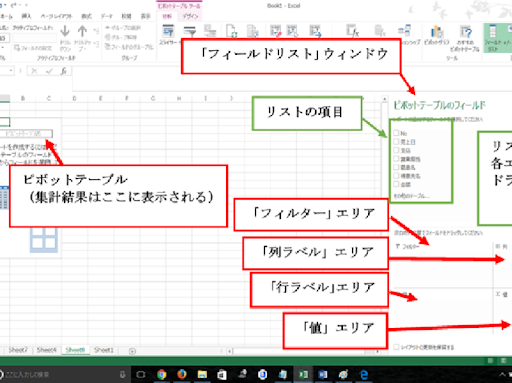This screenshot has height=383, width=512.
Task: Switch to the 分析 (Analyze) ribbon tab
Action: [x=167, y=16]
